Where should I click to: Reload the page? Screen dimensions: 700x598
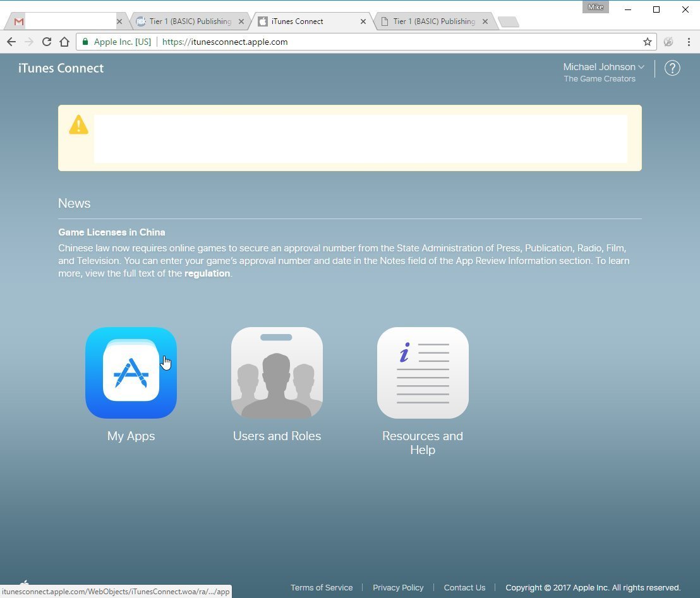pyautogui.click(x=46, y=42)
